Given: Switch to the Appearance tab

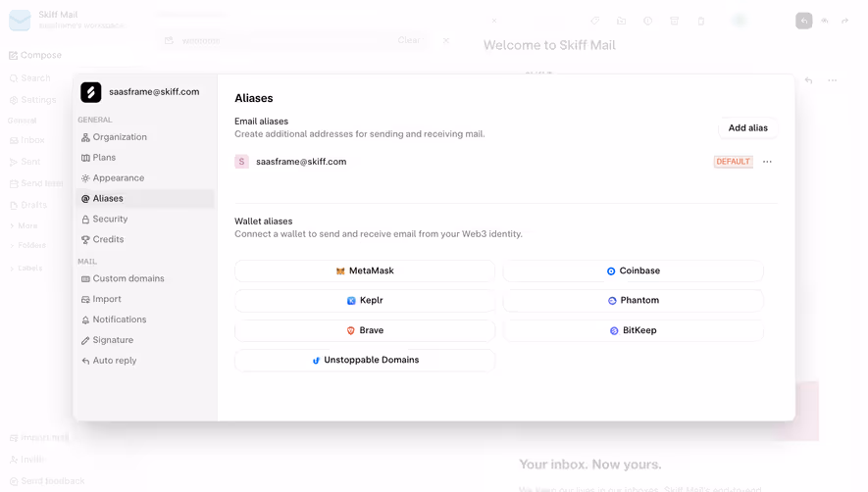Looking at the screenshot, I should tap(145, 177).
